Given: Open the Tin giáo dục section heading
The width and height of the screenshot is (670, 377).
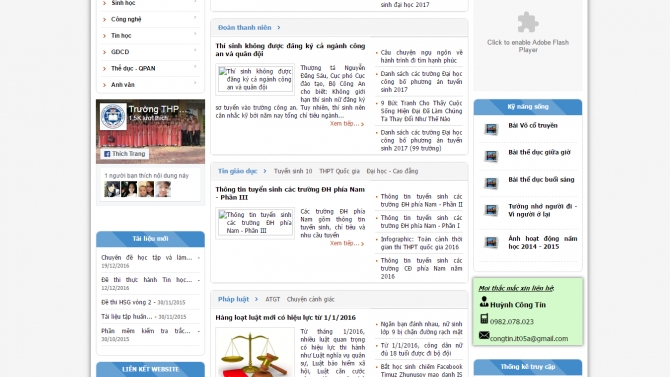Looking at the screenshot, I should coord(238,171).
